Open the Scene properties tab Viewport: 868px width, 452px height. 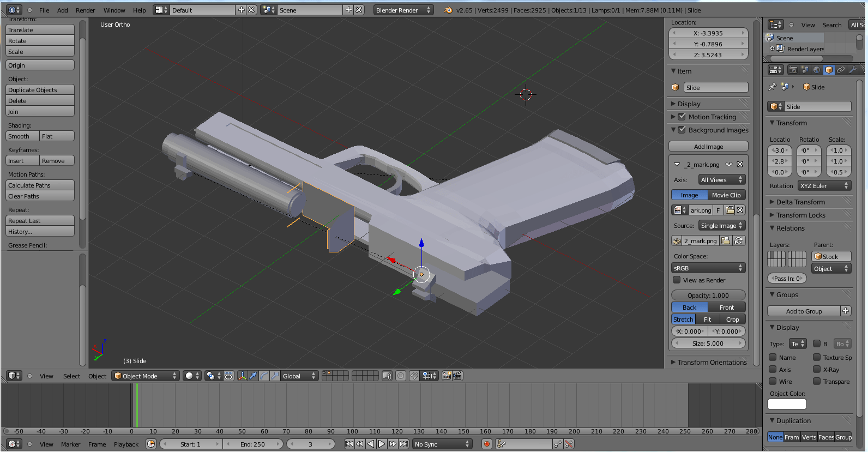coord(805,70)
